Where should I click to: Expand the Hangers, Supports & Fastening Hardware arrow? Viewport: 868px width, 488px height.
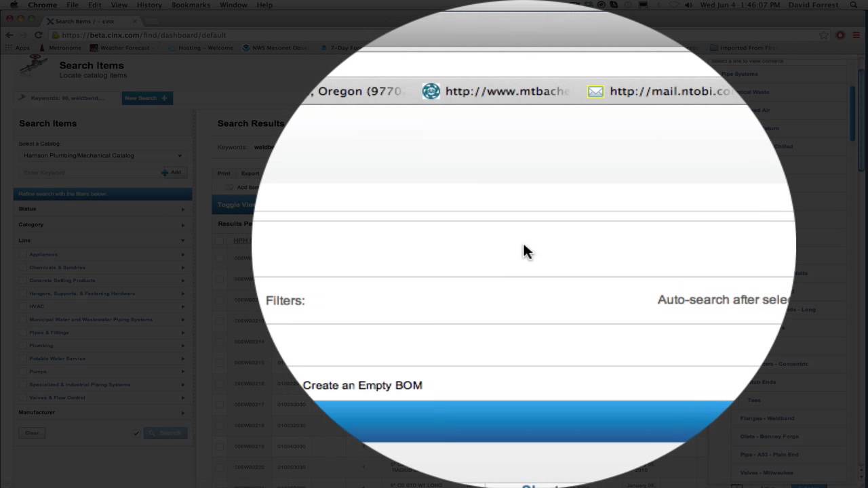click(182, 293)
